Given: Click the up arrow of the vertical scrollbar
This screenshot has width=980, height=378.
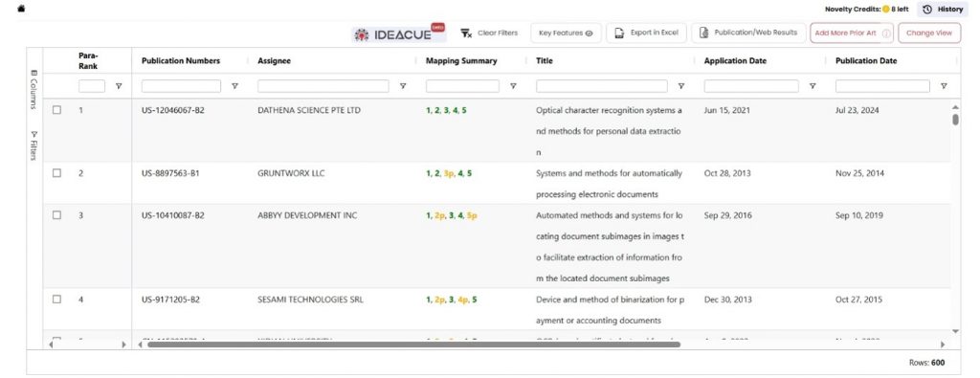Looking at the screenshot, I should [x=955, y=107].
